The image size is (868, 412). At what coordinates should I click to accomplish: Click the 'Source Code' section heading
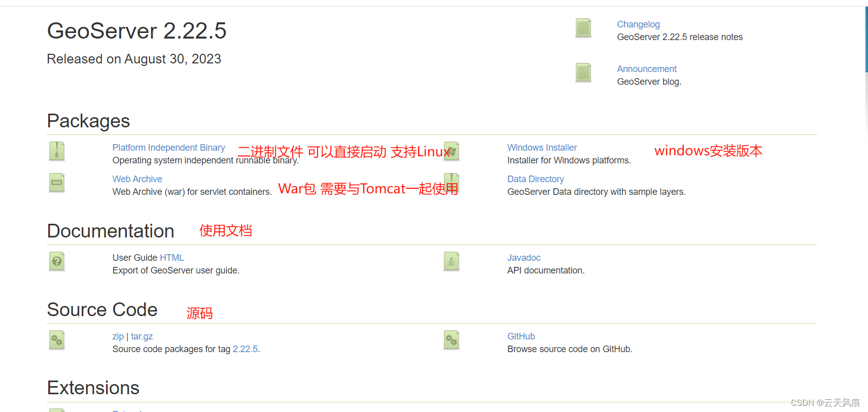click(x=102, y=310)
